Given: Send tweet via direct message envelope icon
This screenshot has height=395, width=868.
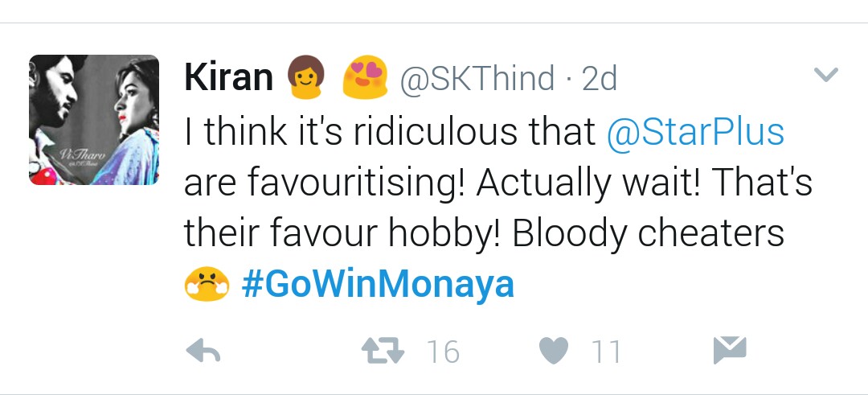Looking at the screenshot, I should click(x=730, y=350).
